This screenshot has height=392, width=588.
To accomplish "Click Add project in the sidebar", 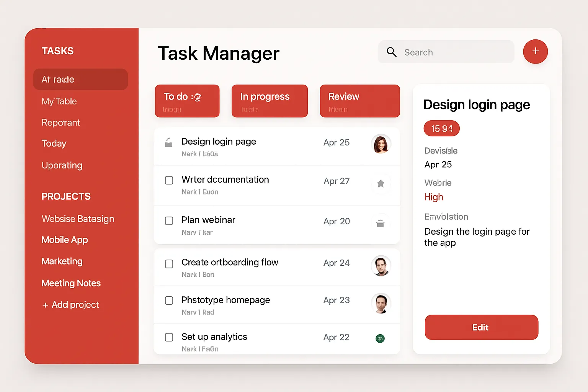I will point(70,304).
